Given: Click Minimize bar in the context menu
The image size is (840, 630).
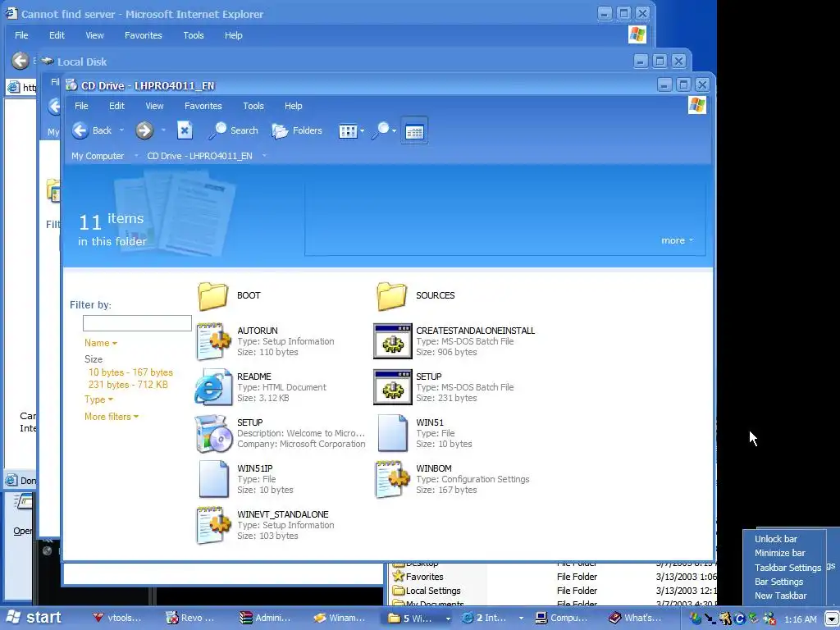Looking at the screenshot, I should [780, 553].
